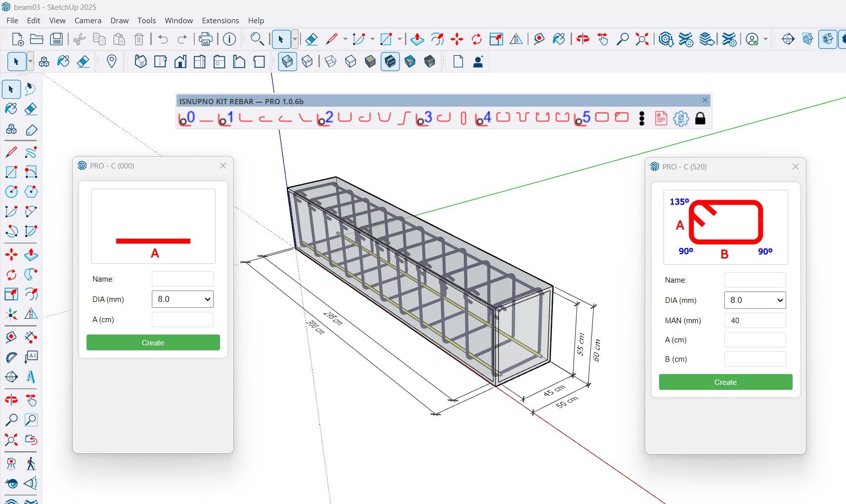Image resolution: width=846 pixels, height=504 pixels.
Task: Pick the Paint Bucket tool in left panel
Action: point(11,109)
